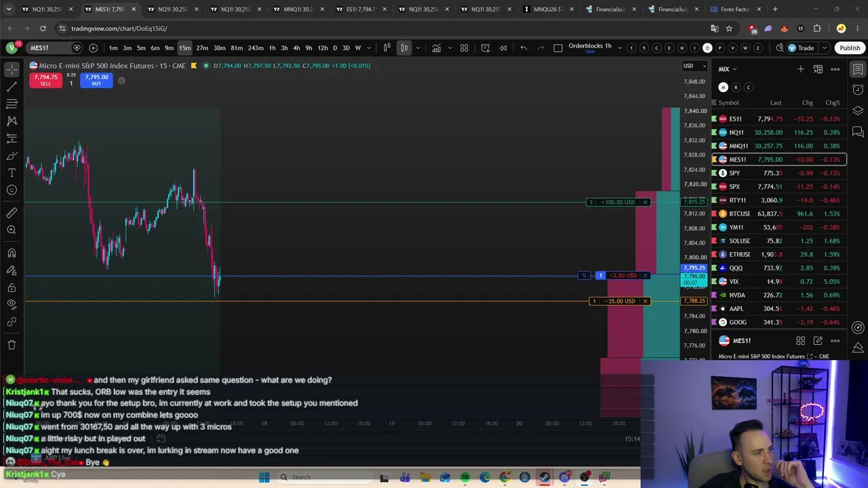The image size is (868, 488).
Task: Open the Windows taskbar Search box
Action: click(x=324, y=477)
